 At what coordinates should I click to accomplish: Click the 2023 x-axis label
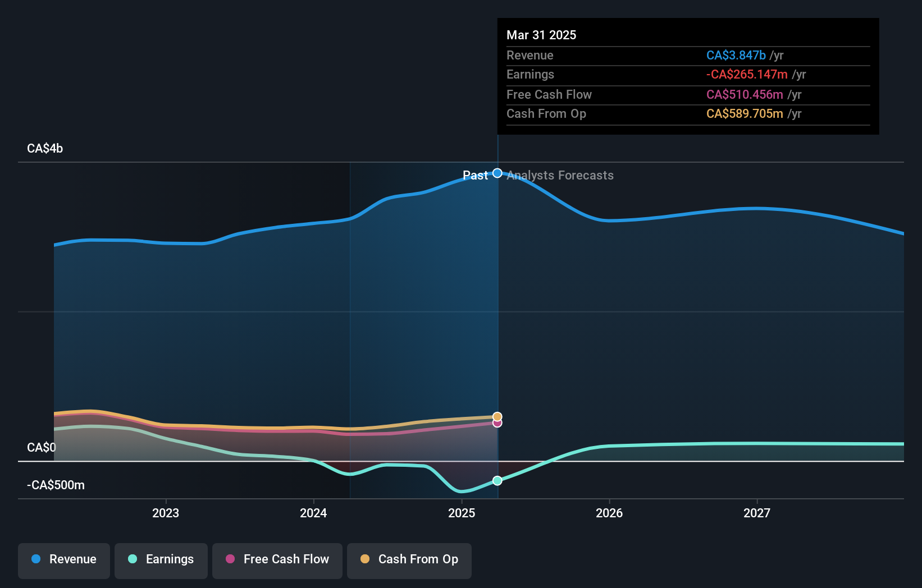[166, 513]
